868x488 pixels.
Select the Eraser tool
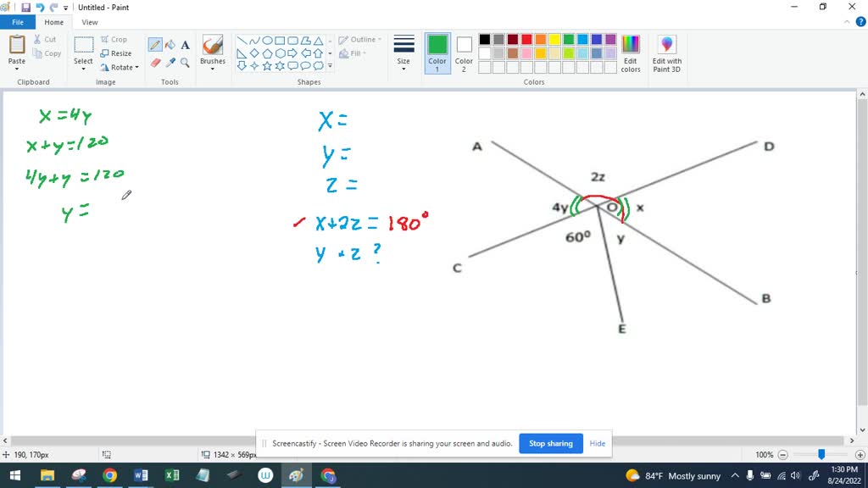pyautogui.click(x=155, y=63)
